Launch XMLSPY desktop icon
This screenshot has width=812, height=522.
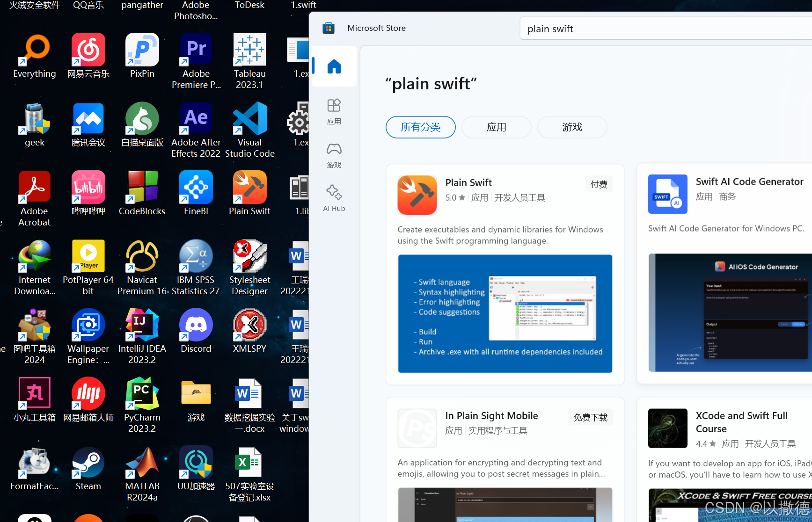pyautogui.click(x=250, y=331)
